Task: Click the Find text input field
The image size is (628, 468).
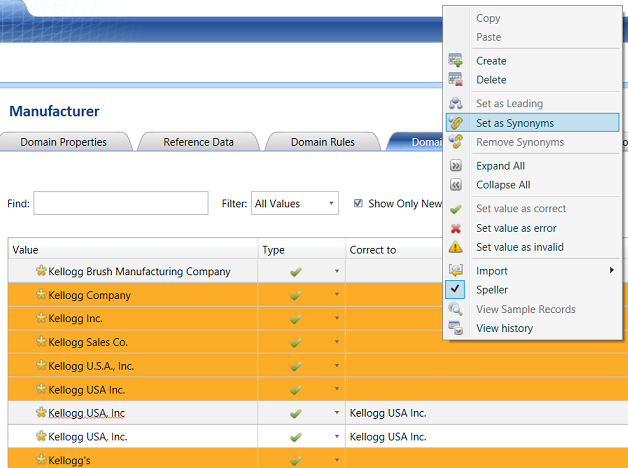Action: (120, 203)
